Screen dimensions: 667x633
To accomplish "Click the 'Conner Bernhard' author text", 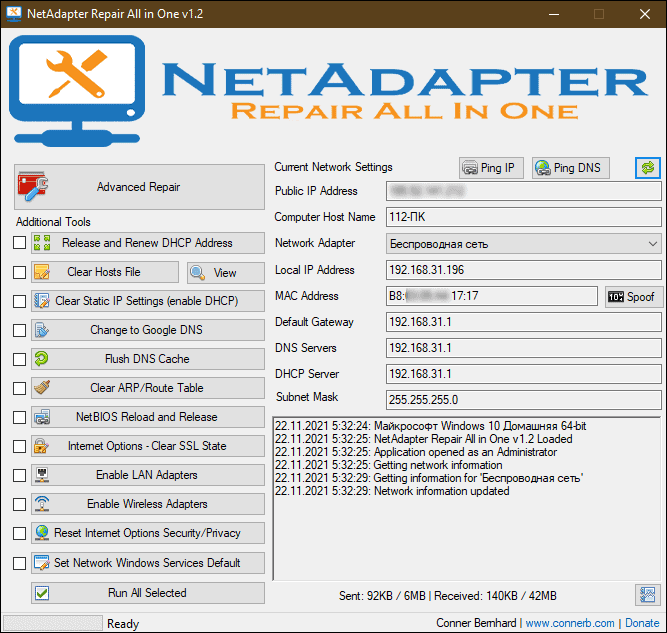I will 476,623.
